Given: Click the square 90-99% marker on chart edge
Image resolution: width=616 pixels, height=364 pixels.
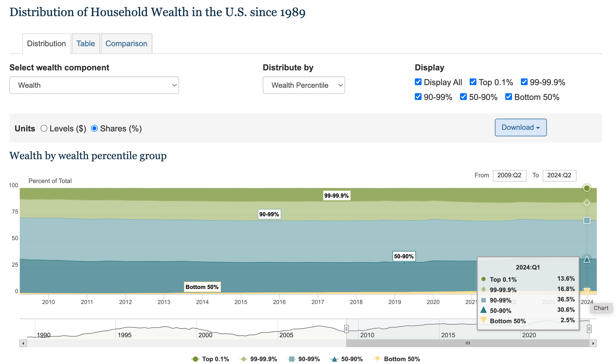Looking at the screenshot, I should pos(587,220).
